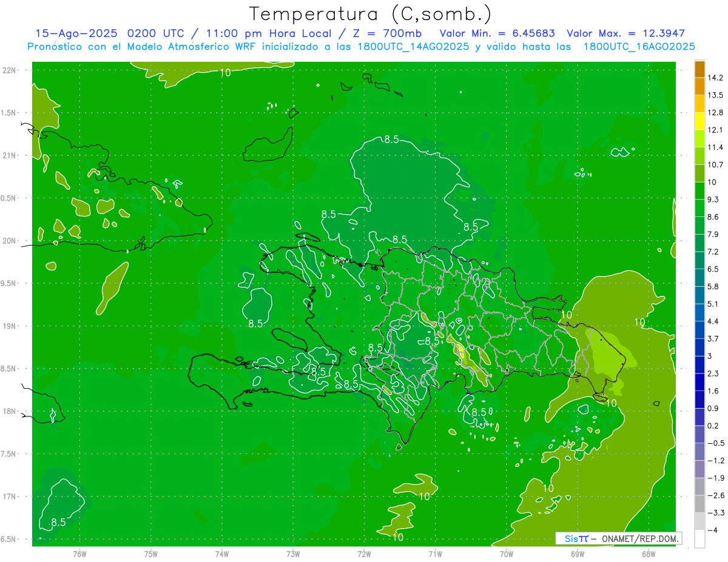The width and height of the screenshot is (728, 562).
Task: Click the white bottom swatch in color legend
Action: click(x=699, y=538)
